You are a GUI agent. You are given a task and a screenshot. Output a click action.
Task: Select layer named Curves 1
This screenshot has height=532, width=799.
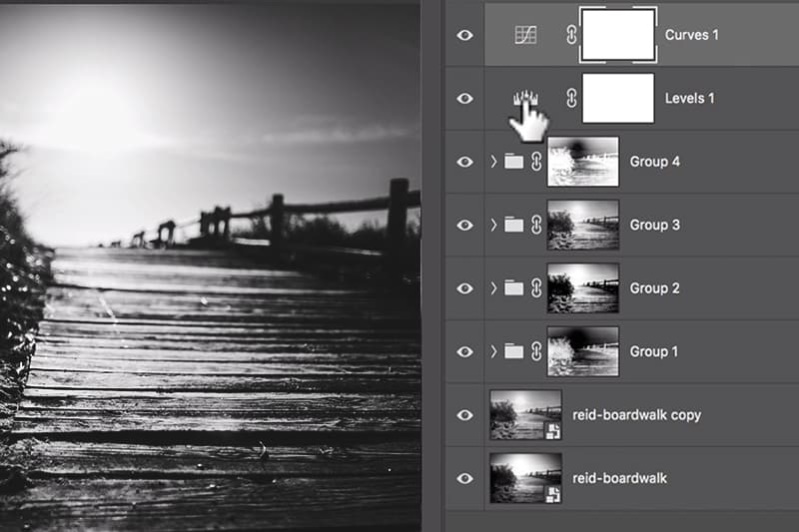click(x=691, y=35)
